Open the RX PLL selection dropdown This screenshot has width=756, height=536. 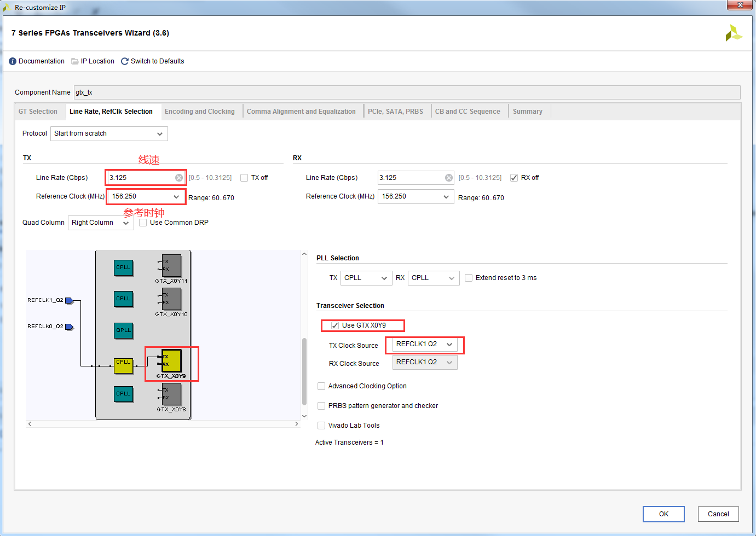click(434, 278)
